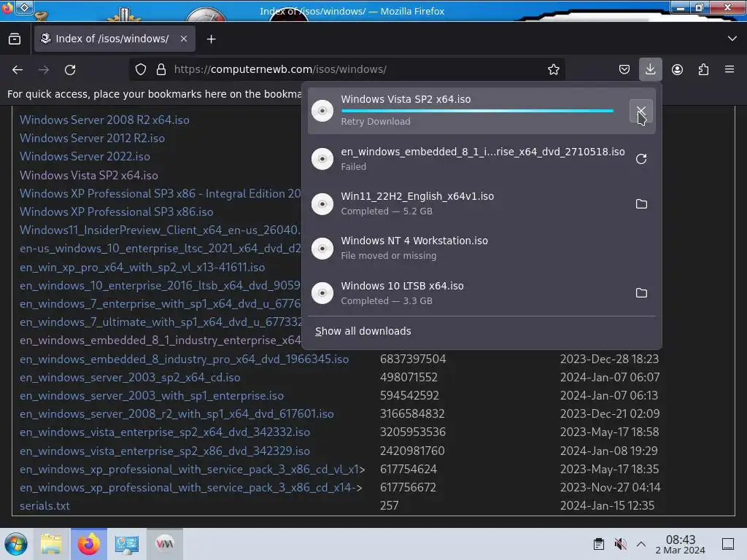The image size is (747, 560).
Task: Open Save to Pocket icon
Action: point(624,69)
